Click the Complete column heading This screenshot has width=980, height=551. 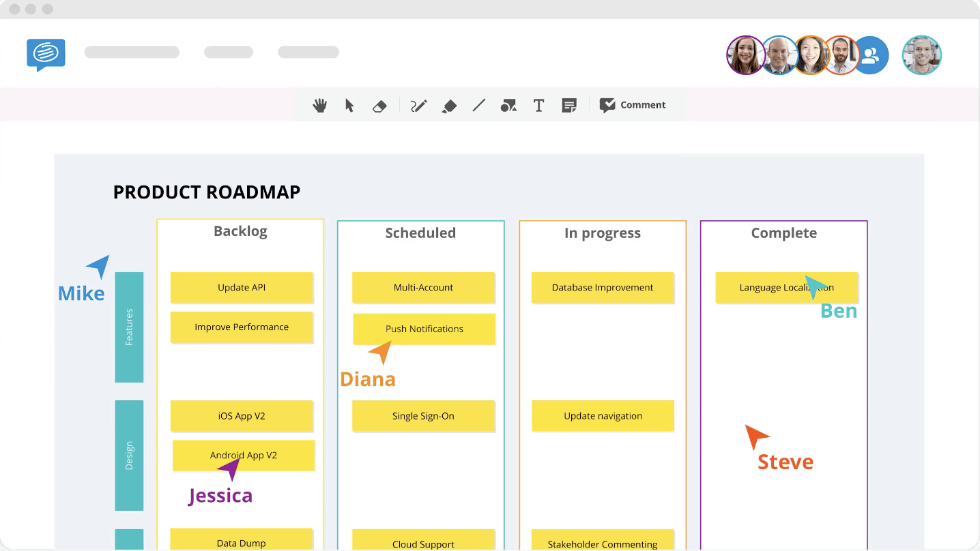(784, 233)
